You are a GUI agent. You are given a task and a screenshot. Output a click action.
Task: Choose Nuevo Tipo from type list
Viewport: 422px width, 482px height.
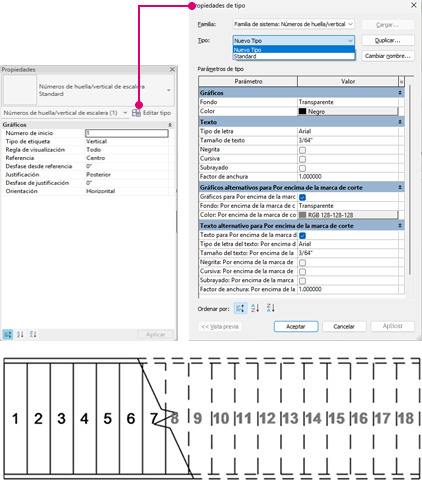click(293, 50)
